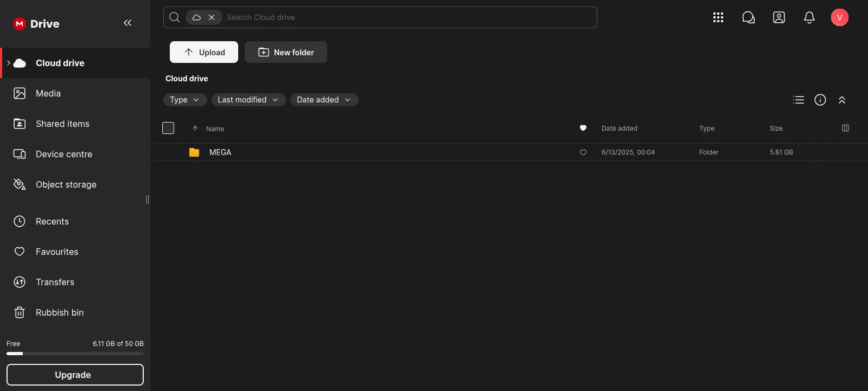Image resolution: width=868 pixels, height=391 pixels.
Task: Click the Cloud drive breadcrumb title
Action: [187, 79]
